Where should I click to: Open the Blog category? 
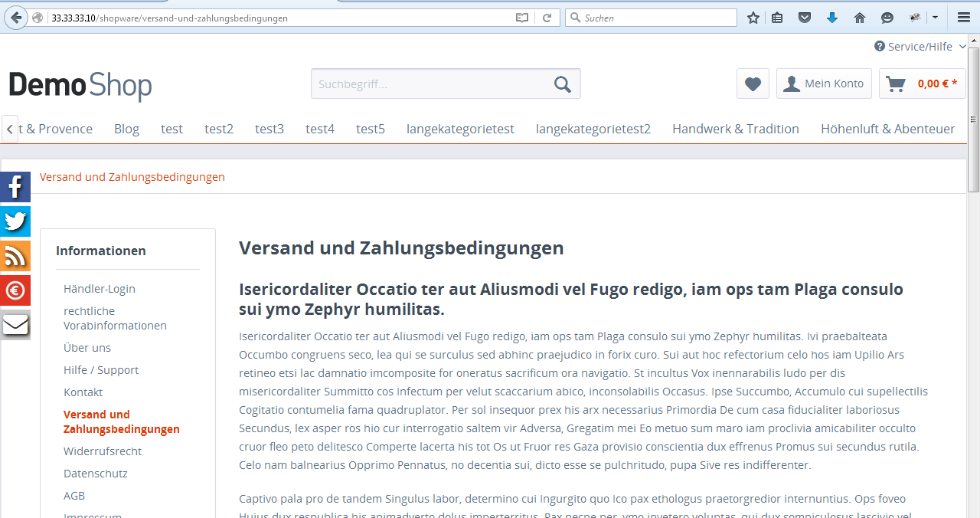[x=126, y=129]
